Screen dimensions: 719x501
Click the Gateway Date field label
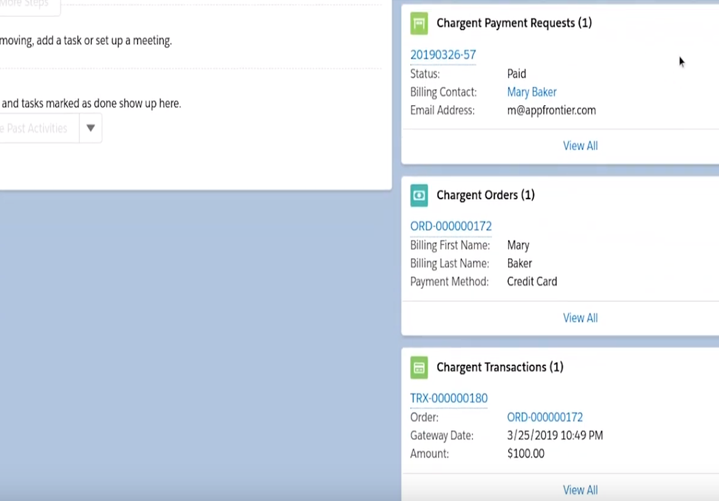coord(442,435)
